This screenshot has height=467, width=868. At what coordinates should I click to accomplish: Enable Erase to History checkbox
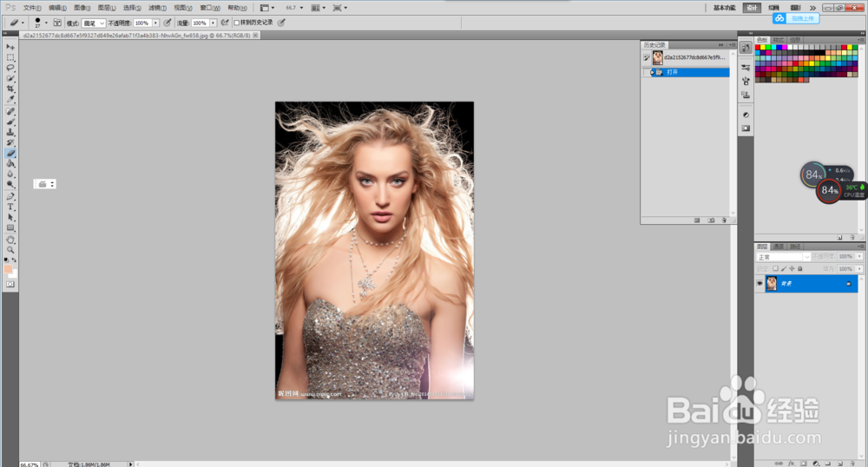(237, 23)
